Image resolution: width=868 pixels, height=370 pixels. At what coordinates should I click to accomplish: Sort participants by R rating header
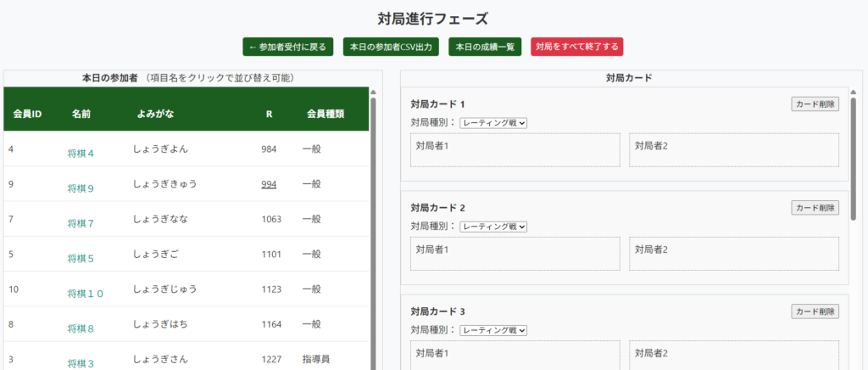coord(269,113)
